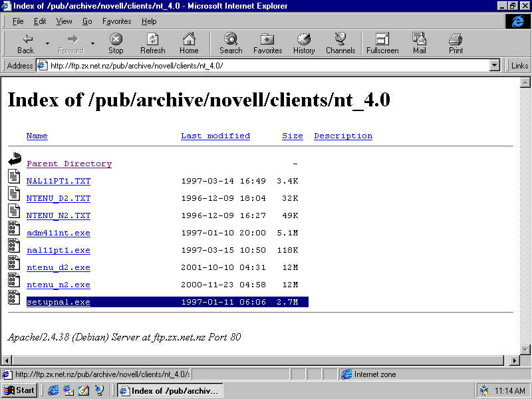Click the 11:14 AM clock in tray
This screenshot has width=532, height=399.
[509, 391]
